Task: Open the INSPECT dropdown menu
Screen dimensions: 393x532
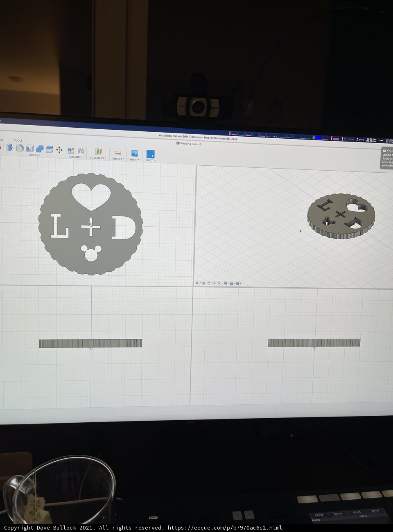Action: [118, 158]
